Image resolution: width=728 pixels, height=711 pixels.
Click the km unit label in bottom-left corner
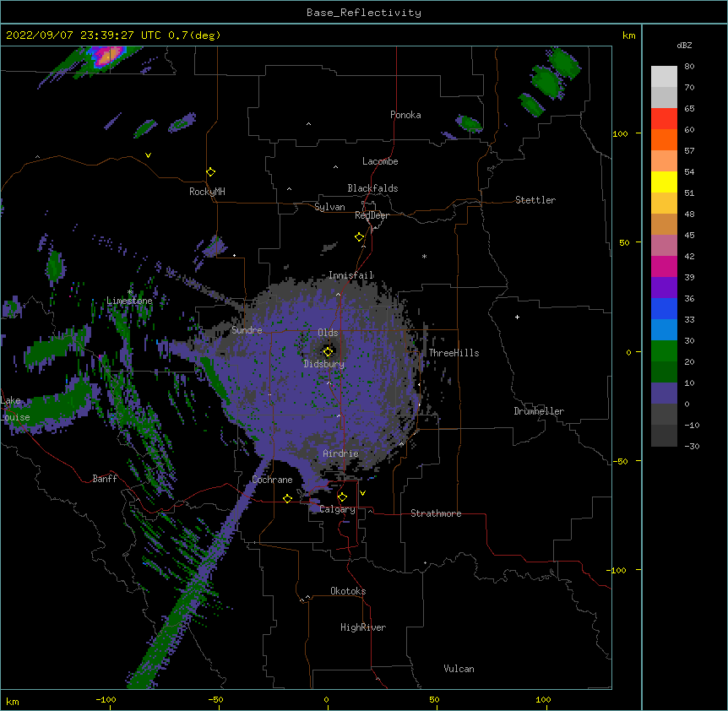pyautogui.click(x=13, y=701)
